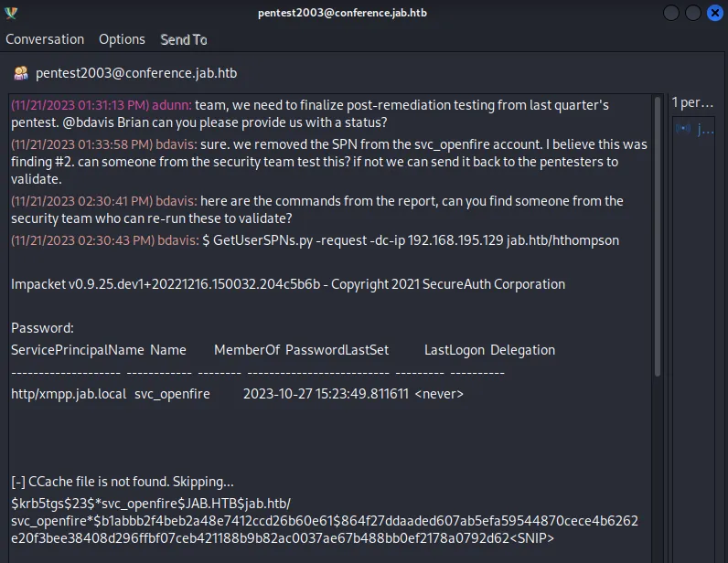728x563 pixels.
Task: Click the timestamp 11/21/2023 01:31:13 PM
Action: 80,105
